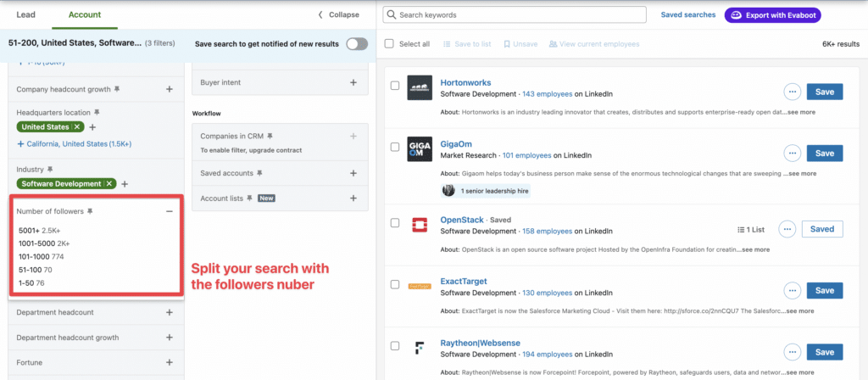This screenshot has height=380, width=868.
Task: Switch to the Lead tab
Action: [26, 15]
